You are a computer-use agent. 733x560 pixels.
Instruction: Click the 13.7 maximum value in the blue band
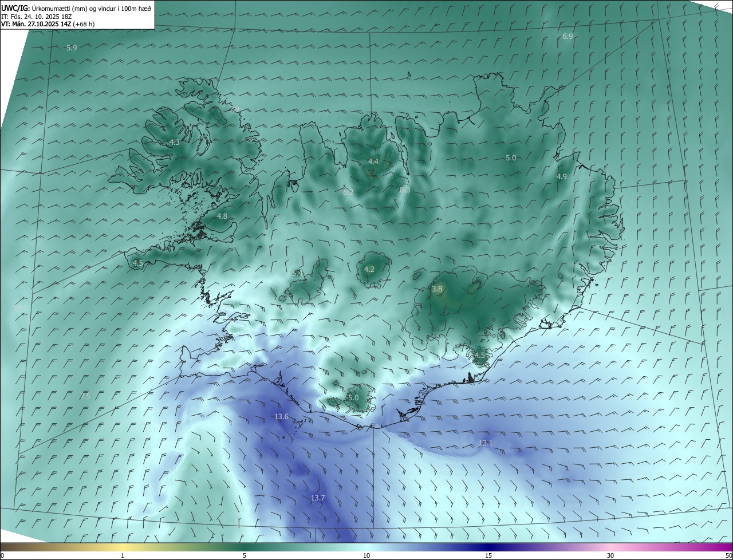tap(318, 498)
